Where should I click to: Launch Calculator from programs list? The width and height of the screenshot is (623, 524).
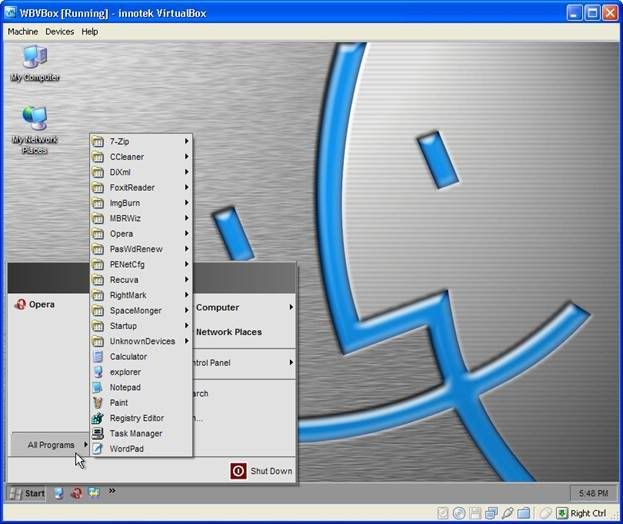[x=141, y=357]
